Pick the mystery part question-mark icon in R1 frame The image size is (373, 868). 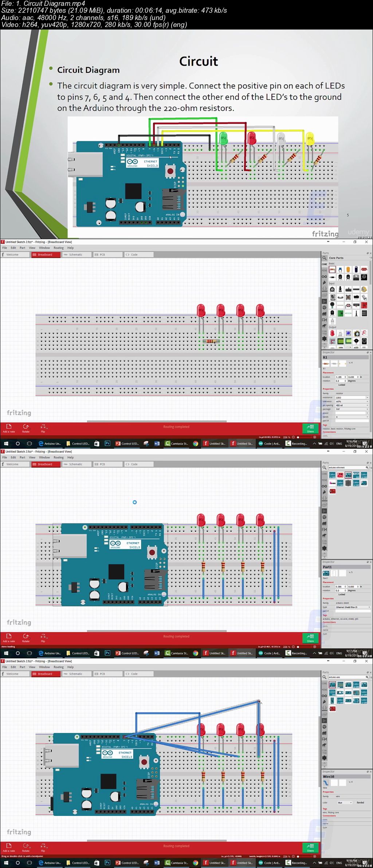click(x=364, y=277)
